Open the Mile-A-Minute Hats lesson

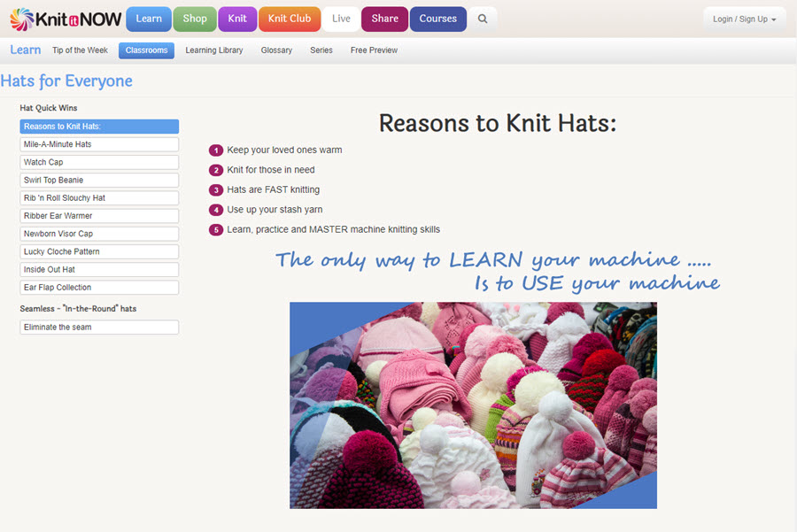pos(99,144)
